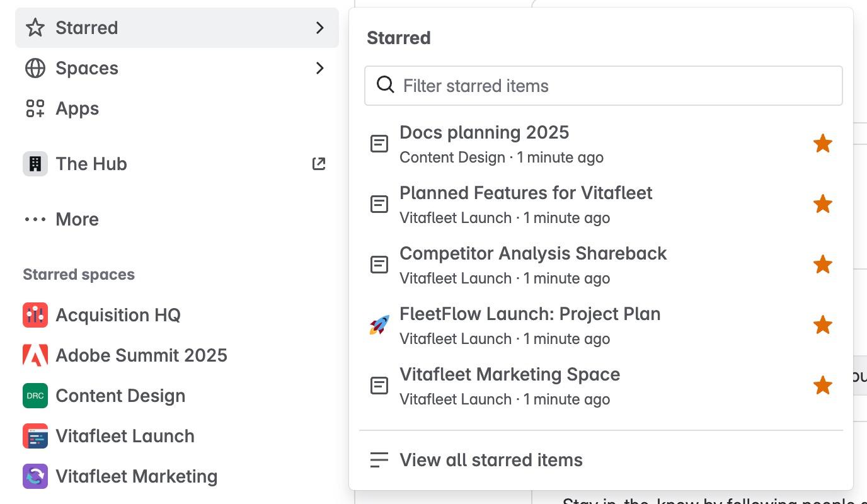The image size is (867, 504).
Task: Unstar the Competitor Analysis Shareback page
Action: [822, 265]
